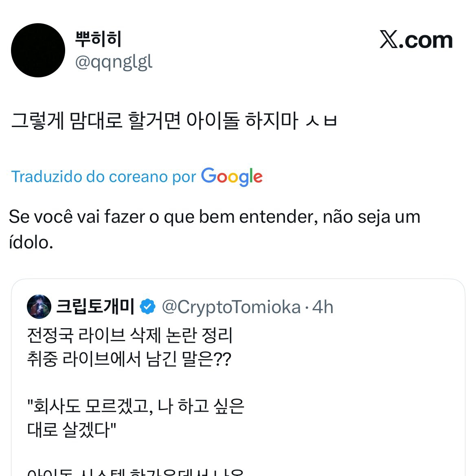Select the Portuguese translated sentence
The height and width of the screenshot is (476, 476).
click(214, 217)
